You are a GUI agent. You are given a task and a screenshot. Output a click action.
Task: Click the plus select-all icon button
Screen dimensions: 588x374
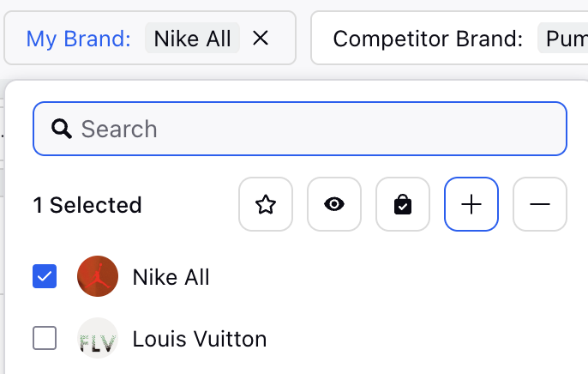tap(471, 204)
